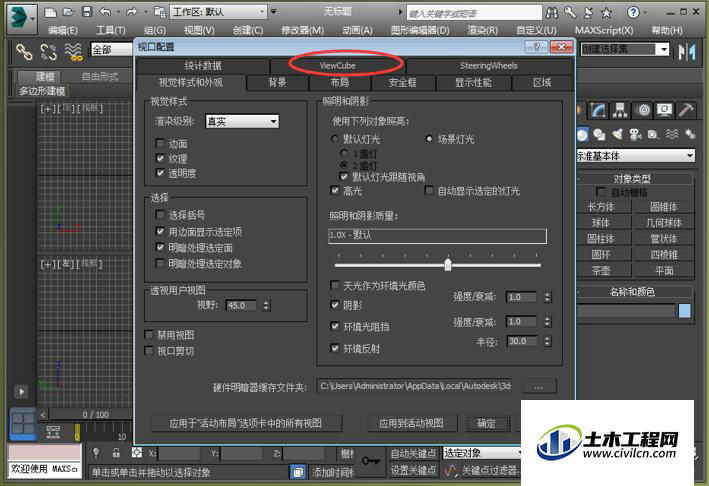
Task: Click the Redo arrow icon
Action: [x=132, y=12]
